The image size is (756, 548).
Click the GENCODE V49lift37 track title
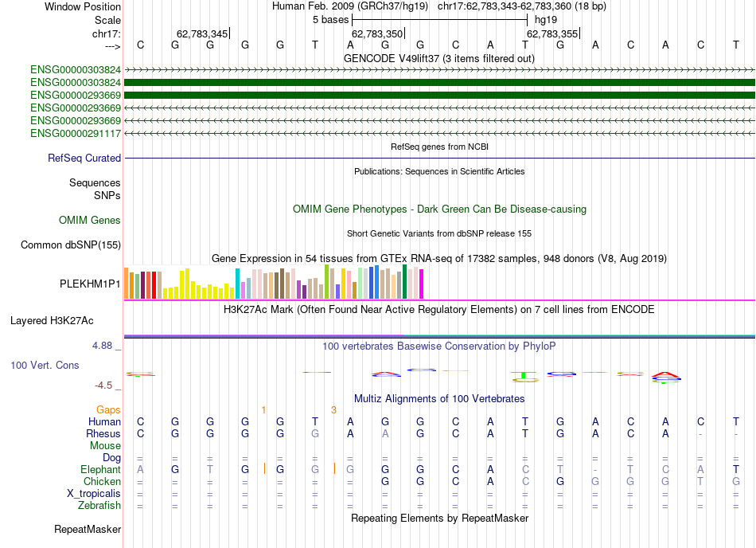[439, 59]
